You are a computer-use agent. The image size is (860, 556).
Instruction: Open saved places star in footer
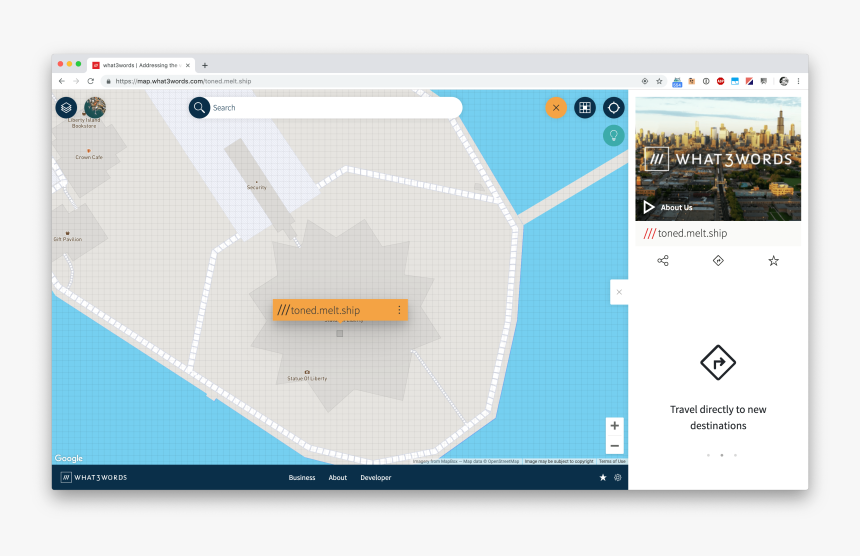pos(603,478)
